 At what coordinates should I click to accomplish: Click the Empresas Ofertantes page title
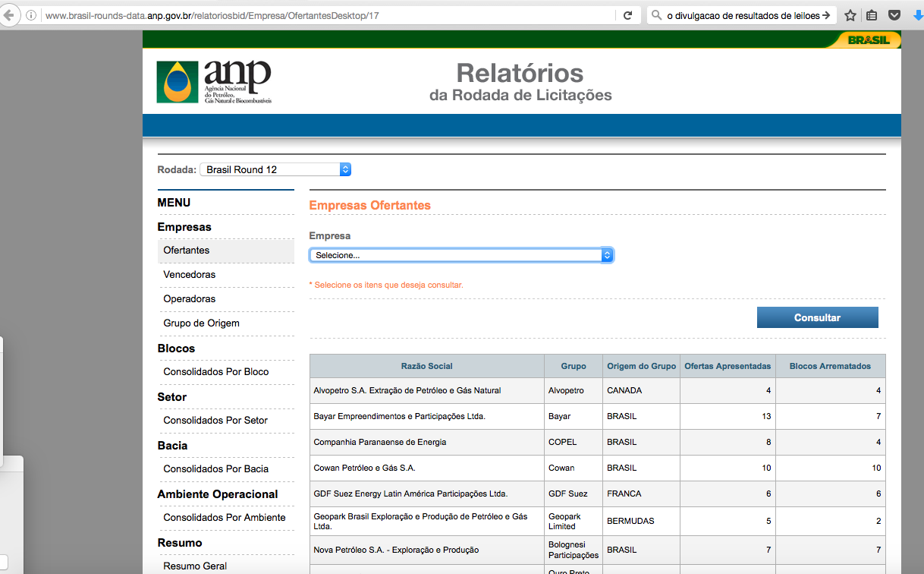(x=369, y=206)
